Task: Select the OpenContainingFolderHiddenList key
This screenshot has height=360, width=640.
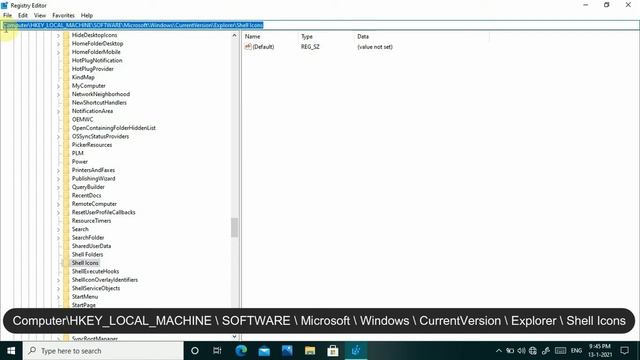Action: 113,128
